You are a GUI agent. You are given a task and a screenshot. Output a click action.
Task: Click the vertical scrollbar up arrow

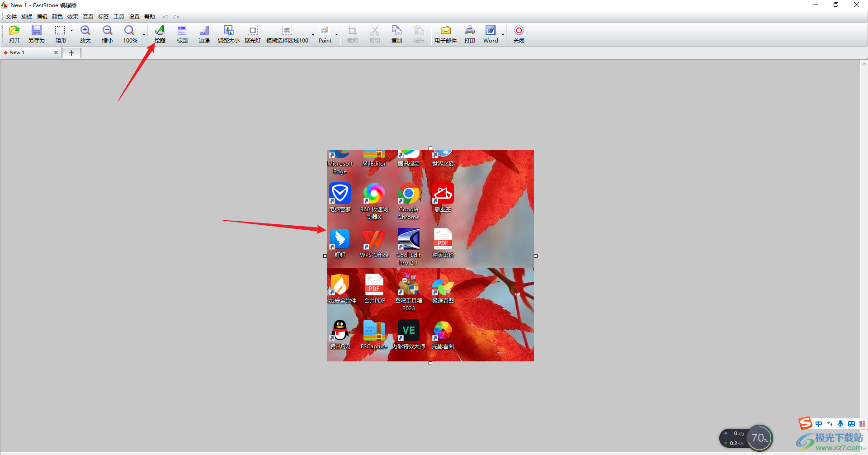(864, 64)
